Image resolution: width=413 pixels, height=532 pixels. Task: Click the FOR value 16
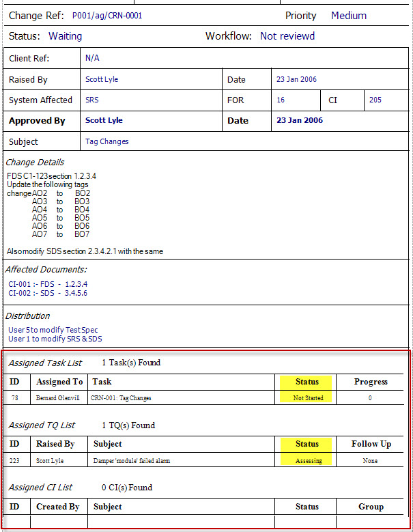click(281, 100)
